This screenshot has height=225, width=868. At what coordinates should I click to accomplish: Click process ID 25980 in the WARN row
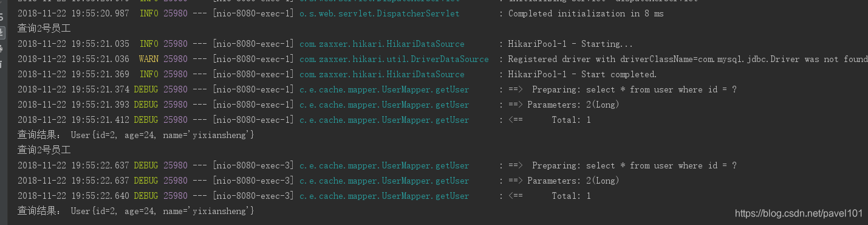(x=176, y=59)
